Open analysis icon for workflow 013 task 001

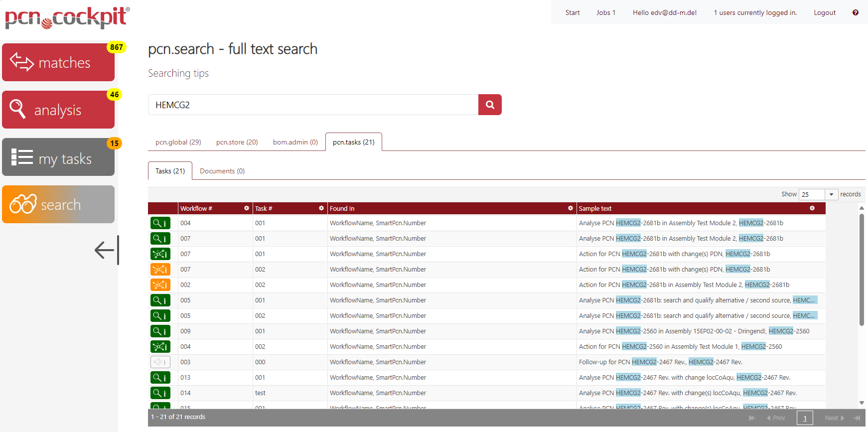pos(160,378)
